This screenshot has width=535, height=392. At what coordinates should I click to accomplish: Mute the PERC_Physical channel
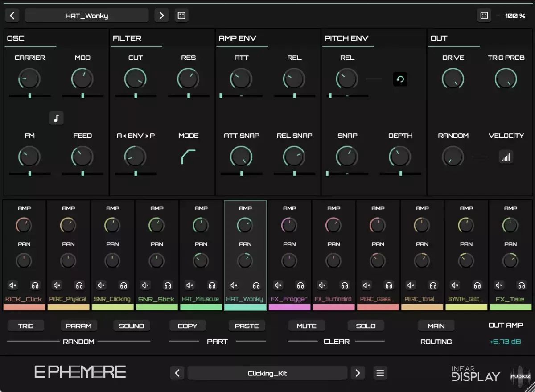(57, 285)
